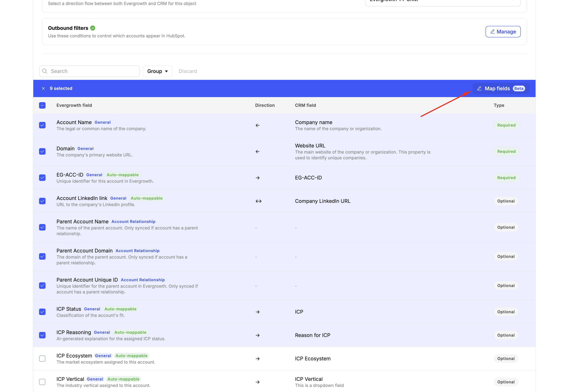Image resolution: width=585 pixels, height=392 pixels.
Task: Check the ICP Vertical row checkbox
Action: [42, 382]
